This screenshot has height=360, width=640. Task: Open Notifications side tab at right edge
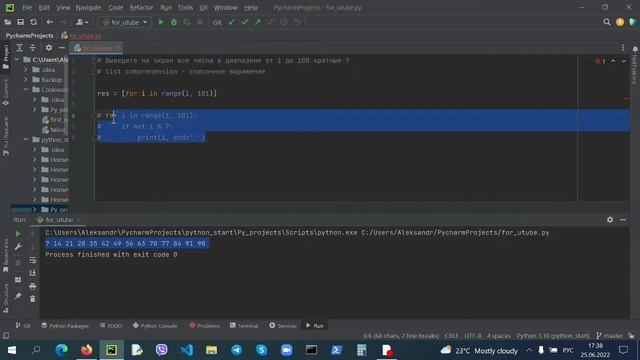[x=635, y=65]
